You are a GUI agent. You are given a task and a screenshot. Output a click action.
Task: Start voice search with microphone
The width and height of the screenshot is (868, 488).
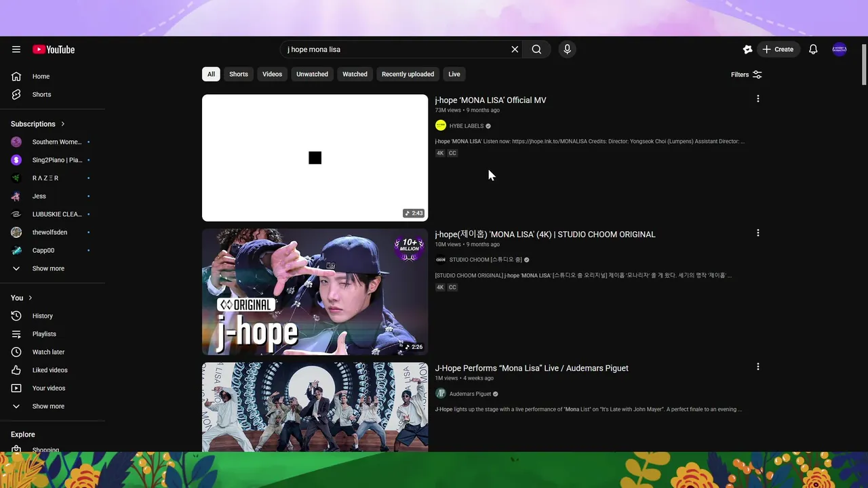(x=567, y=49)
